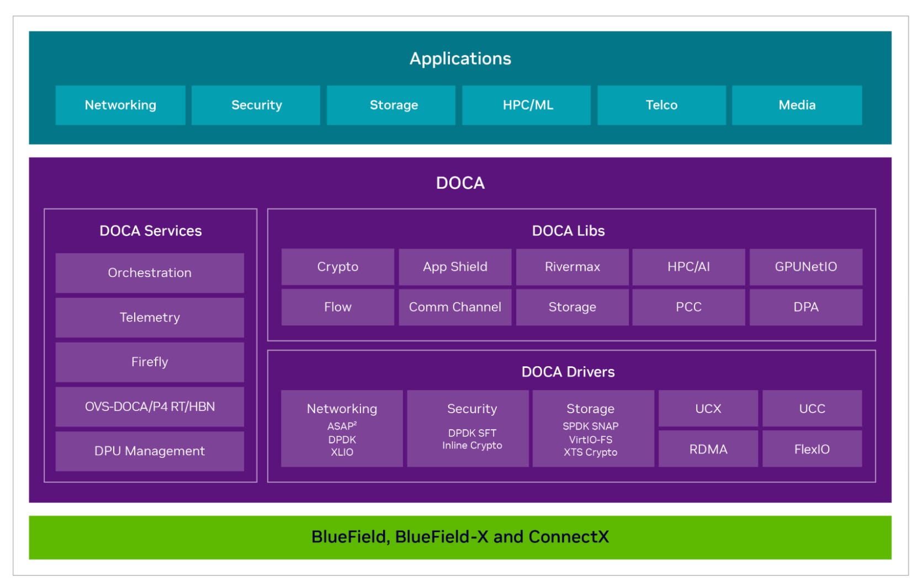Select the UCX driver box
This screenshot has height=588, width=923.
[708, 409]
